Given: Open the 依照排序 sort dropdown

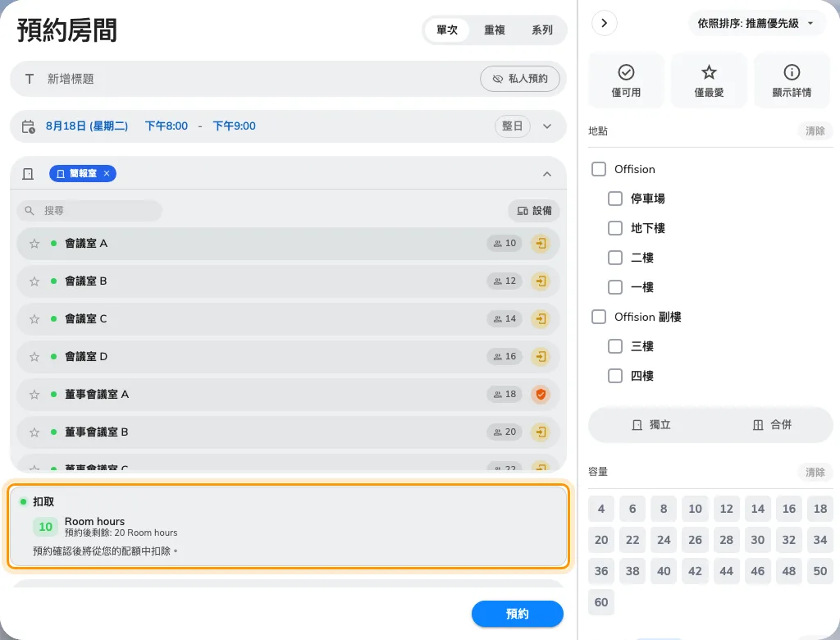Looking at the screenshot, I should click(x=756, y=24).
